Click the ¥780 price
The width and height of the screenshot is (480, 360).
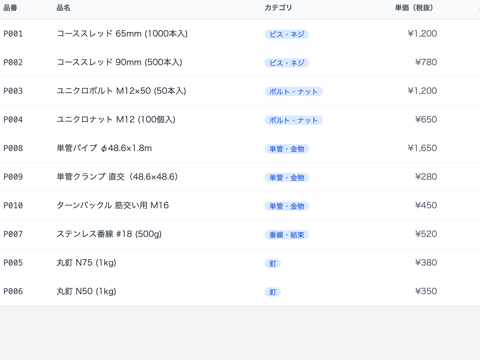tap(426, 62)
